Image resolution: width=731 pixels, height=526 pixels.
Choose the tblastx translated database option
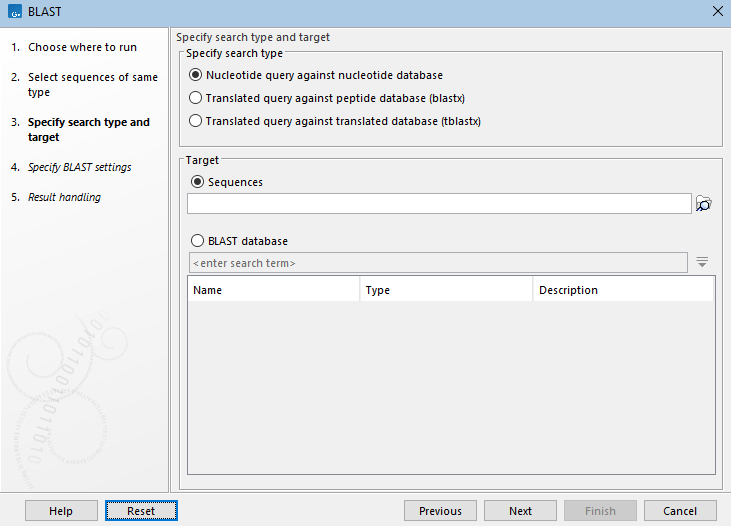tap(195, 121)
